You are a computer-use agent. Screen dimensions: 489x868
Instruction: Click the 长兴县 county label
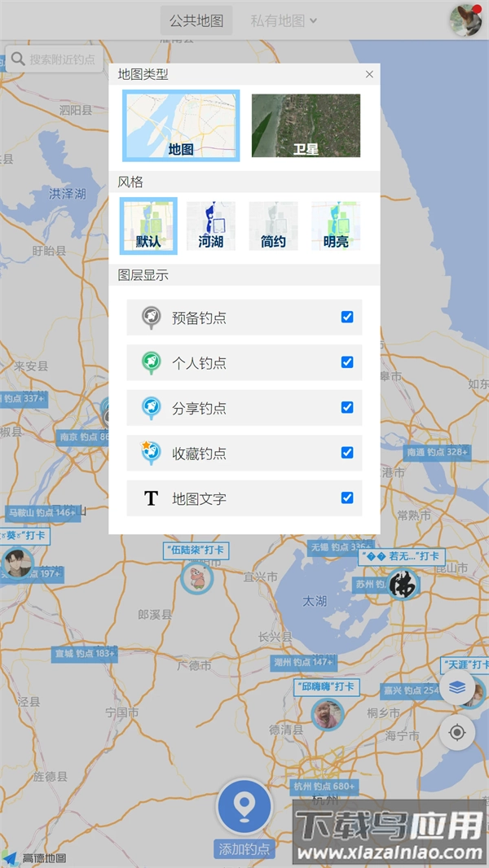pos(275,637)
